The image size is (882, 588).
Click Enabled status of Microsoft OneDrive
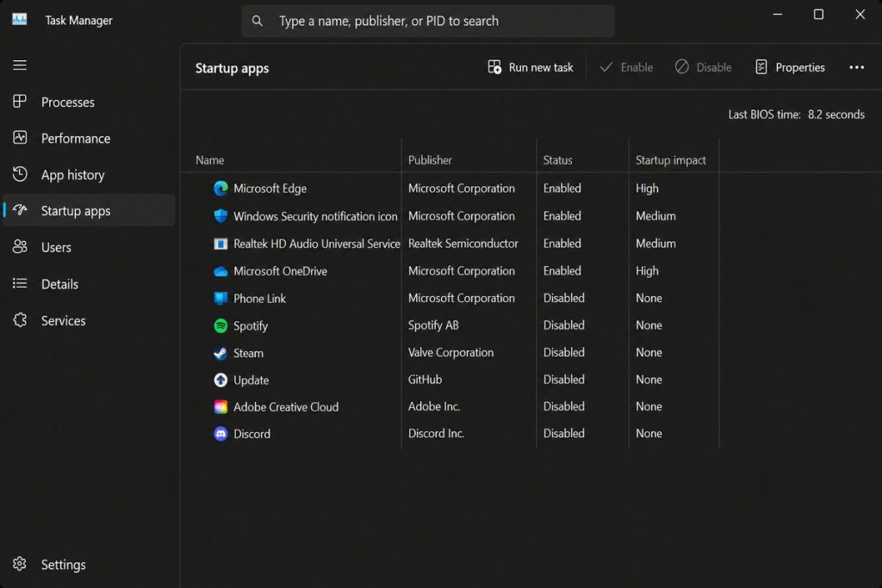point(562,271)
